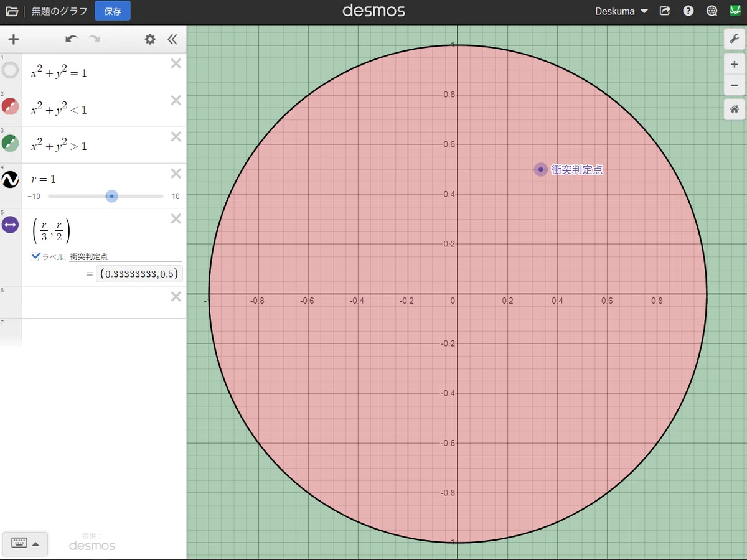Reset to default viewport home button
Image resolution: width=747 pixels, height=560 pixels.
(735, 110)
